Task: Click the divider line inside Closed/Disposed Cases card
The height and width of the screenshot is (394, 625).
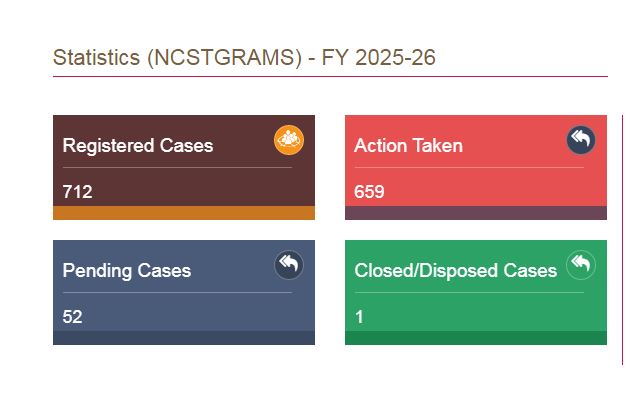Action: [x=469, y=292]
